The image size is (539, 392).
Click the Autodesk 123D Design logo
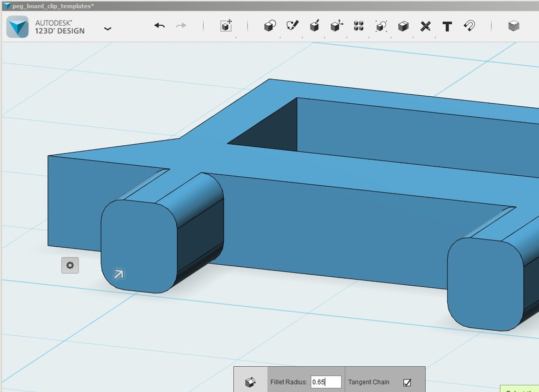pos(17,26)
